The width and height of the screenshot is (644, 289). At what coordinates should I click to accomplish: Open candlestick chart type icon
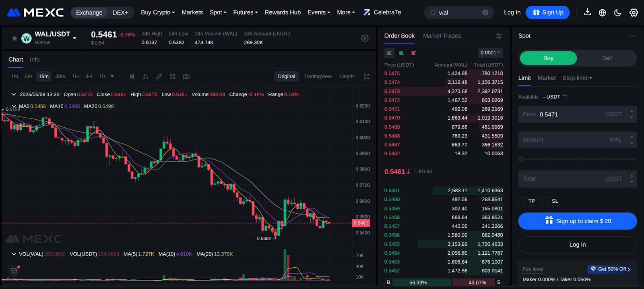[x=132, y=77]
